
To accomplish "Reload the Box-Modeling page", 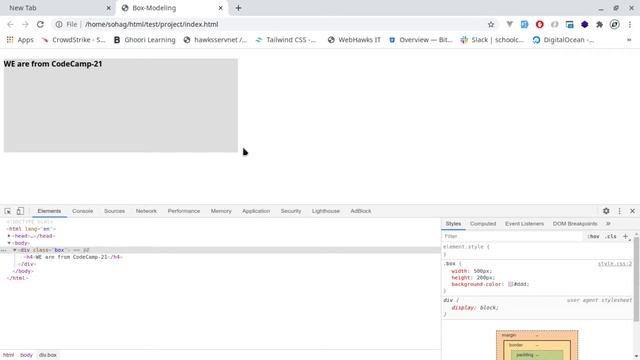I will 40,24.
